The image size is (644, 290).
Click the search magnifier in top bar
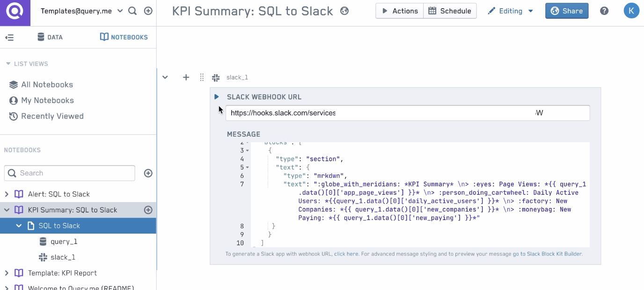pyautogui.click(x=132, y=11)
